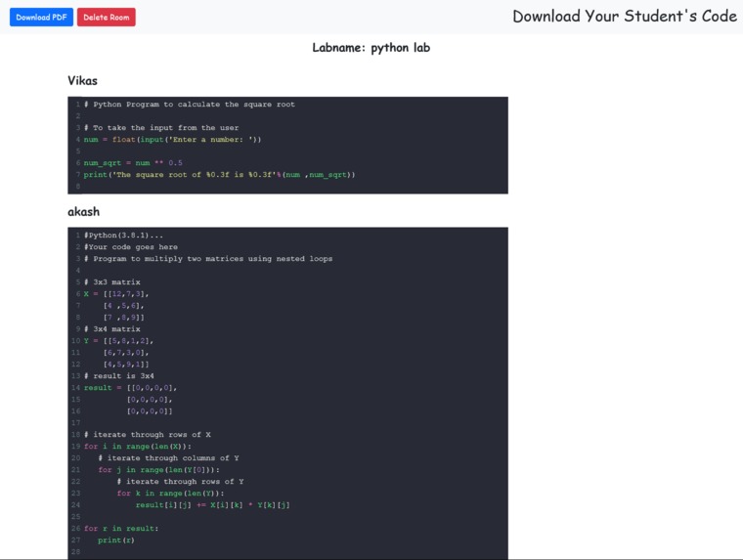Click the line with float(input('Enter a number: '))
Viewport: 743px width, 560px height.
(172, 140)
